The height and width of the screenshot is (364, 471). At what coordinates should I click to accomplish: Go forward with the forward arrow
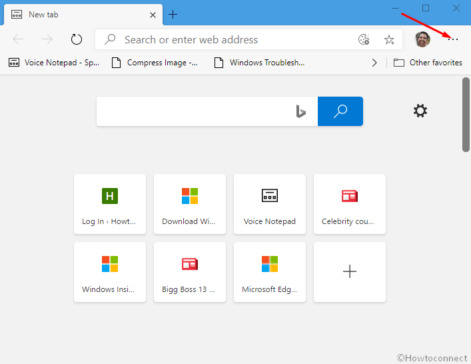(47, 39)
